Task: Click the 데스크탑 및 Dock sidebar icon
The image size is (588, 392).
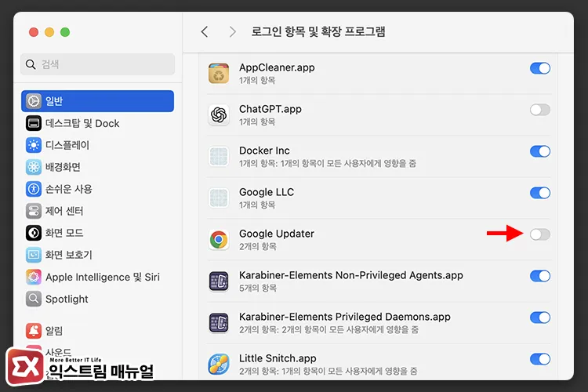Action: [x=34, y=123]
